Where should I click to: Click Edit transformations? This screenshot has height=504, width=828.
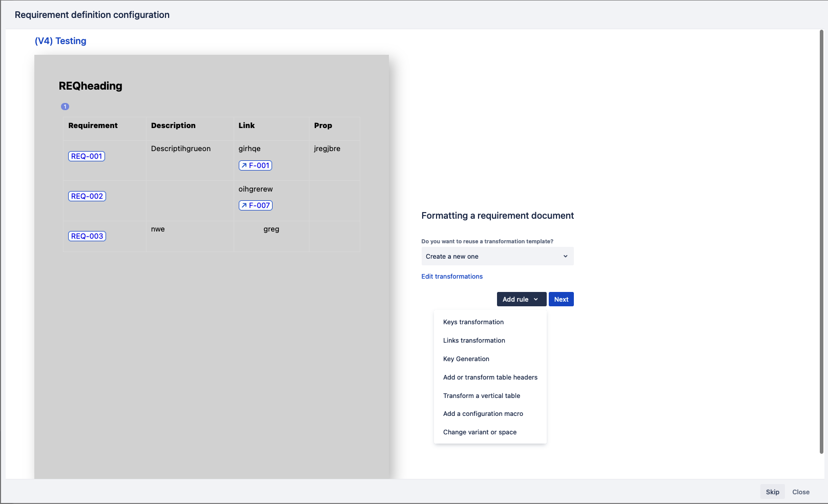tap(451, 276)
